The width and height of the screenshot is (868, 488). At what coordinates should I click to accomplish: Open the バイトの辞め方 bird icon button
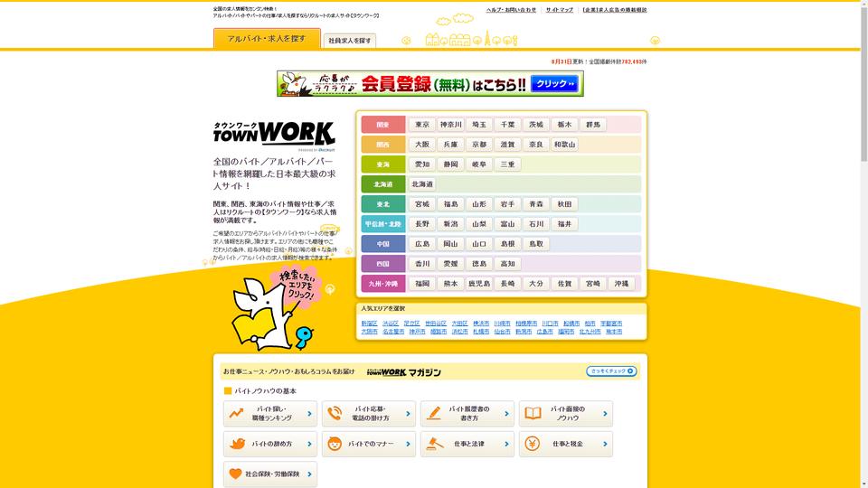coord(270,444)
